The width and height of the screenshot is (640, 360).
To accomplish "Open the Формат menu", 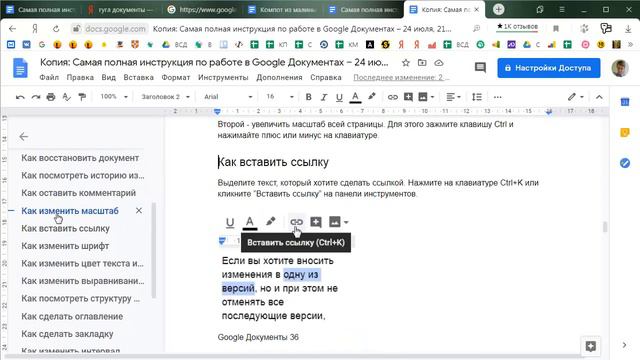I will pyautogui.click(x=176, y=78).
